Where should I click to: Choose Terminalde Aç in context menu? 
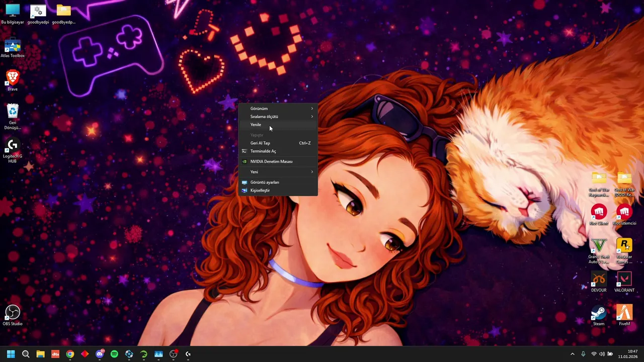coord(278,151)
